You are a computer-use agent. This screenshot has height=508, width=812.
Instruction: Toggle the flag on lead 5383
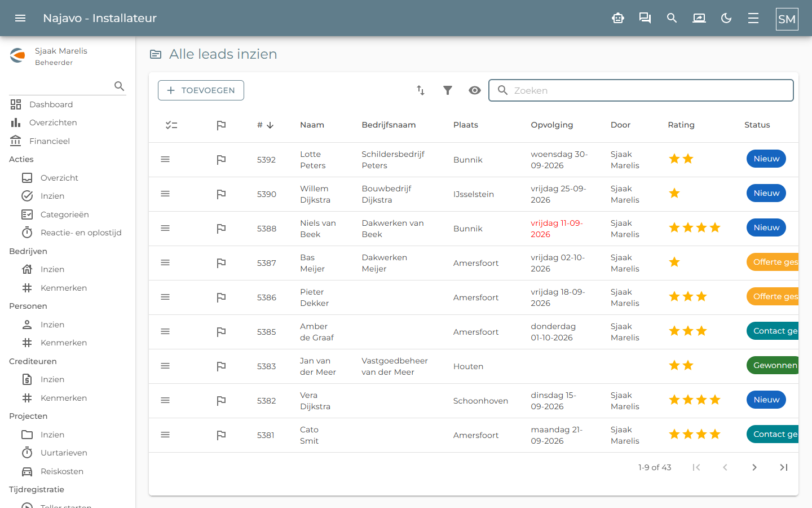[221, 366]
